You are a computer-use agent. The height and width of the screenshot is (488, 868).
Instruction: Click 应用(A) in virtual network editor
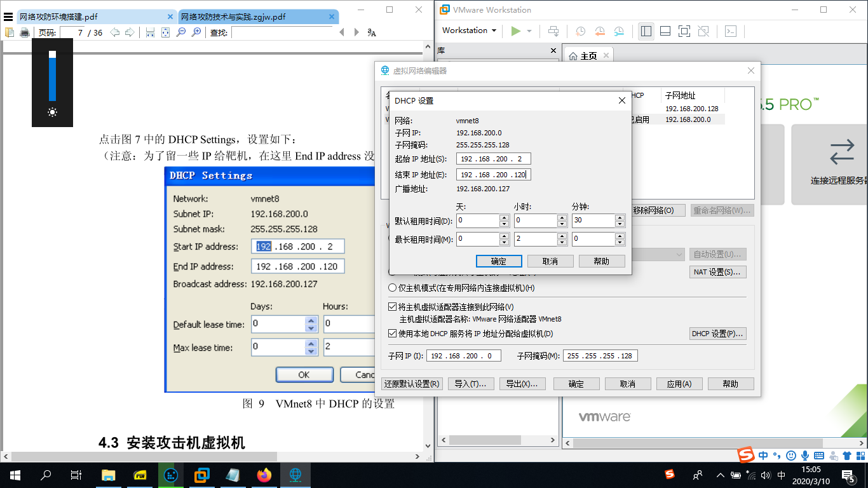tap(679, 384)
